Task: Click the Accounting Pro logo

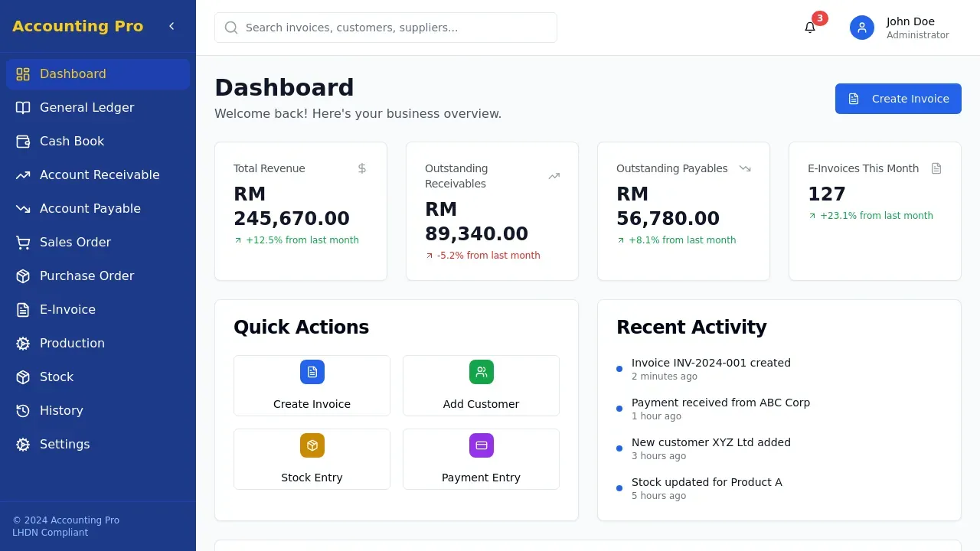Action: pyautogui.click(x=77, y=25)
